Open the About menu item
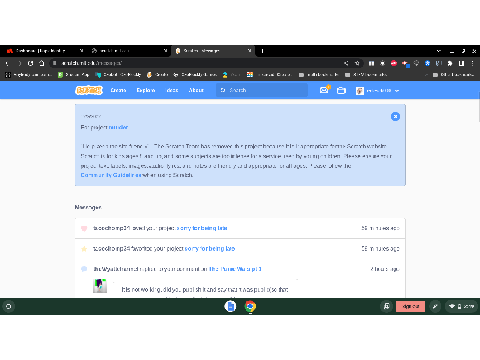480x360 pixels. 196,90
